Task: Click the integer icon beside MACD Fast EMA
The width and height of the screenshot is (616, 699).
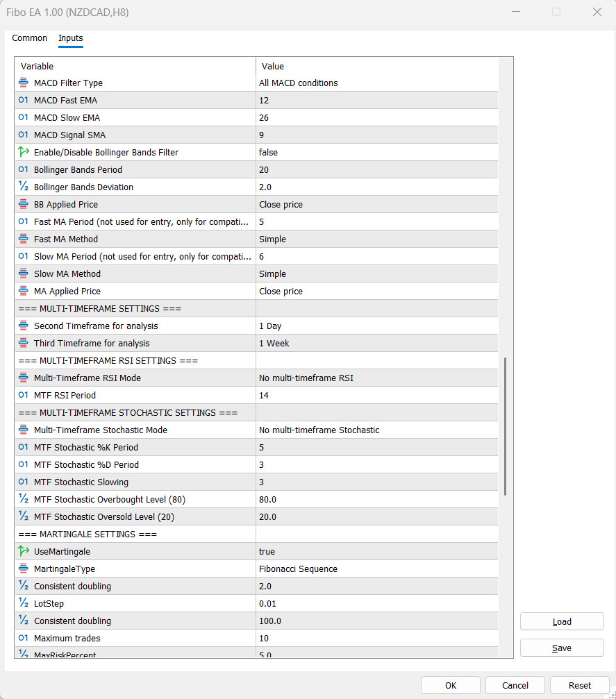Action: tap(23, 100)
